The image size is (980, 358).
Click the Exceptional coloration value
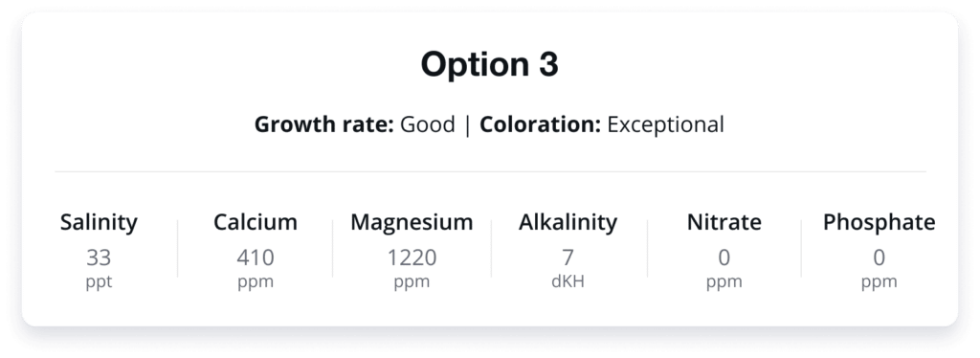666,124
